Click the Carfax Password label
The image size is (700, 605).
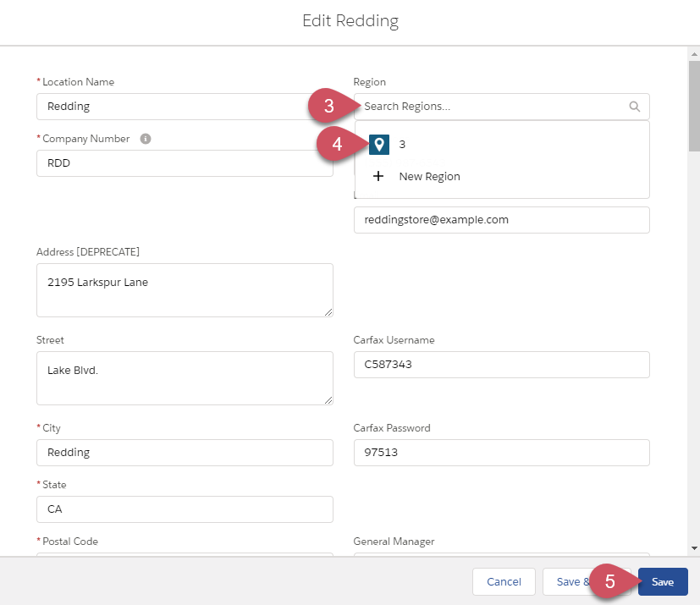pyautogui.click(x=392, y=428)
